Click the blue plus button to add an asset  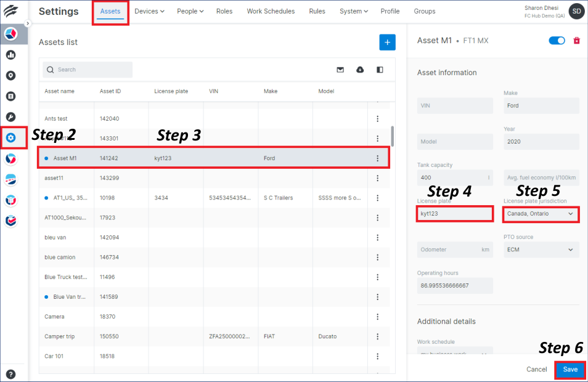click(387, 42)
